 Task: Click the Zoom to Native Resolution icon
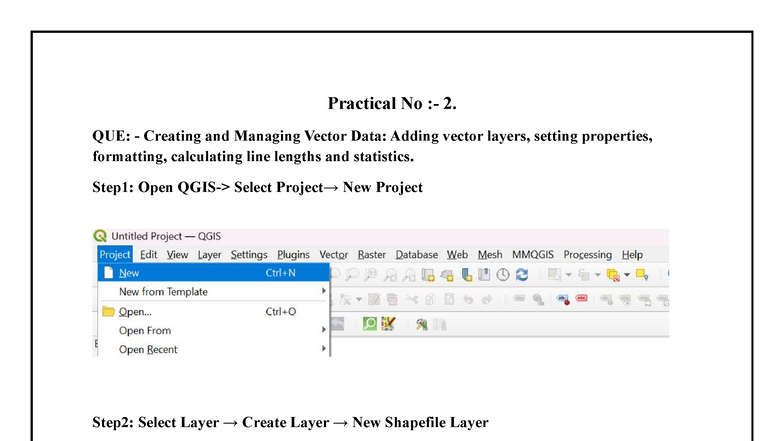370,274
